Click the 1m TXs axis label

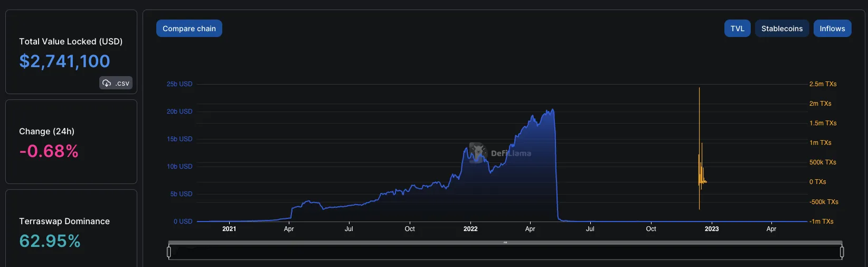(820, 143)
